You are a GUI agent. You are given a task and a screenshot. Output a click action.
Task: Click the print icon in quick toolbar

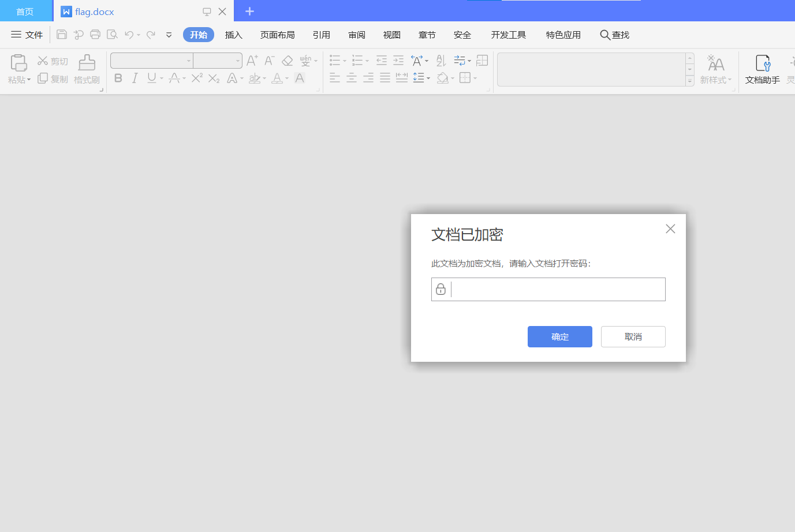(95, 35)
